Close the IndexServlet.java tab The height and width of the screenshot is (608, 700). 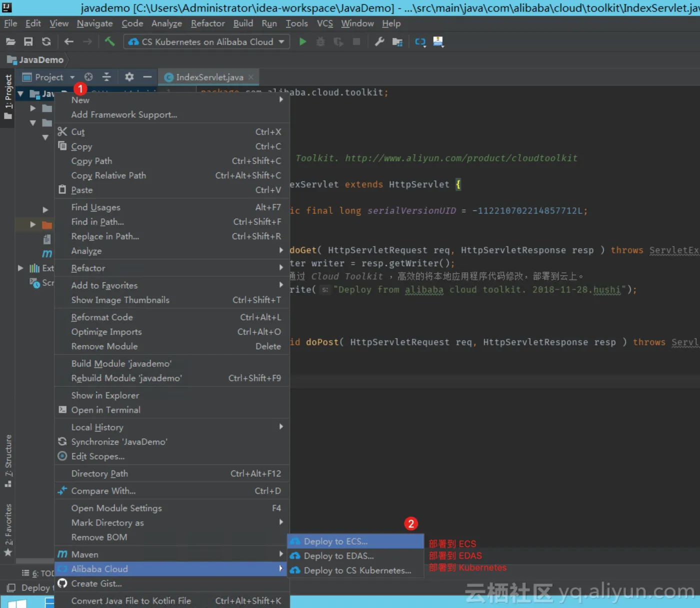click(x=251, y=77)
